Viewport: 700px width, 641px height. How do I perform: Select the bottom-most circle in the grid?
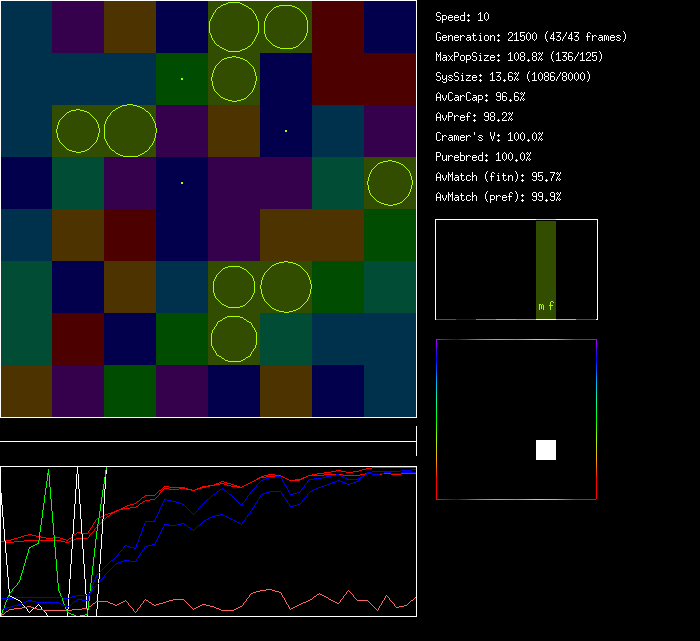(234, 338)
